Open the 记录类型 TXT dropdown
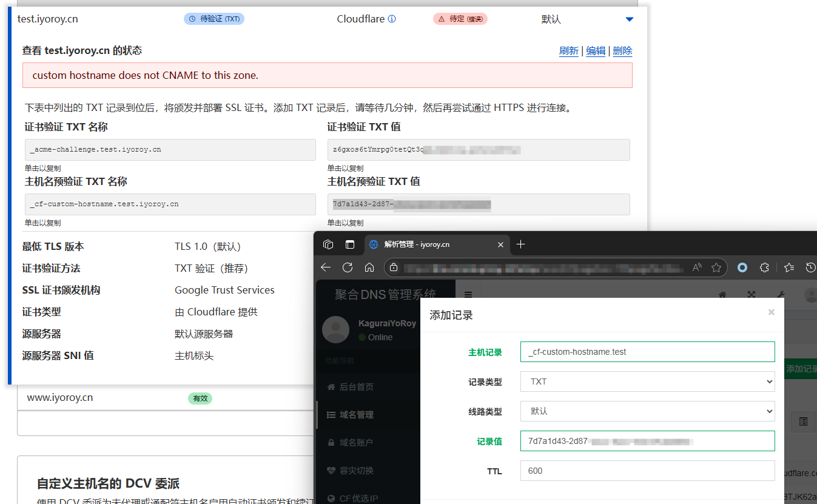The height and width of the screenshot is (504, 817). (647, 381)
